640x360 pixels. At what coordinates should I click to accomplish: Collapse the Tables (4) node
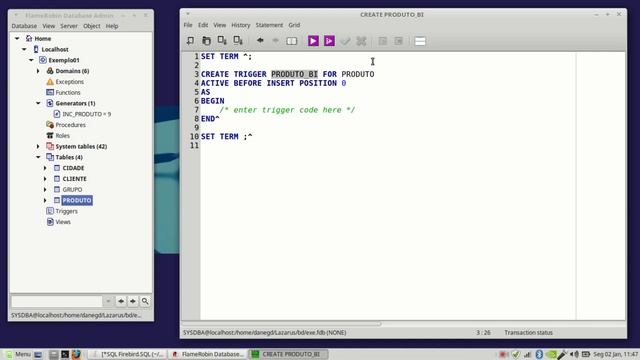pos(38,157)
